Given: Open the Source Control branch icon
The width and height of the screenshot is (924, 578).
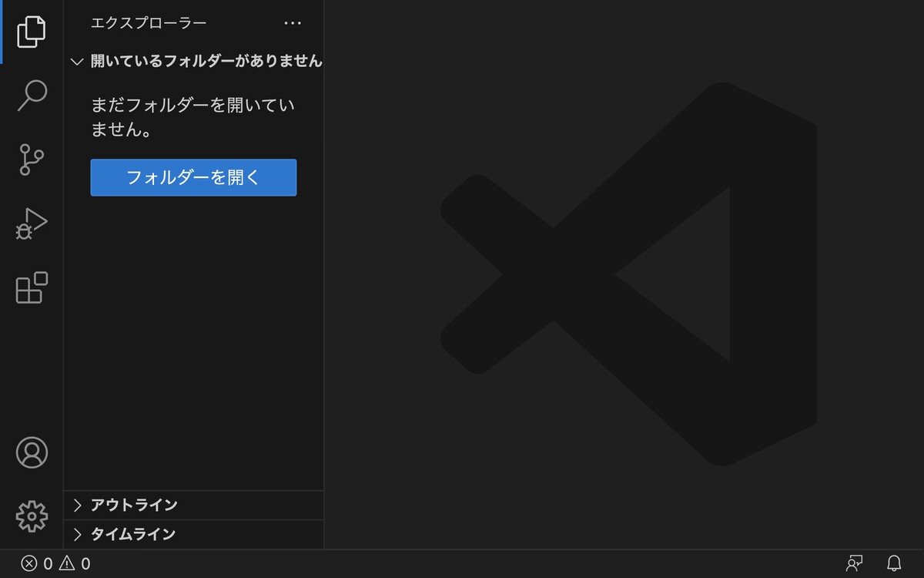Looking at the screenshot, I should pyautogui.click(x=32, y=160).
